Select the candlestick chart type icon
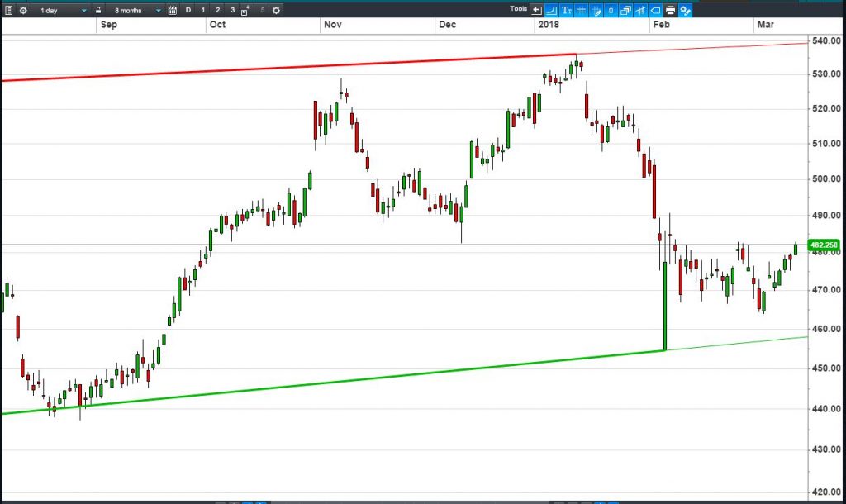Screen dimensions: 846x504 click(x=611, y=10)
